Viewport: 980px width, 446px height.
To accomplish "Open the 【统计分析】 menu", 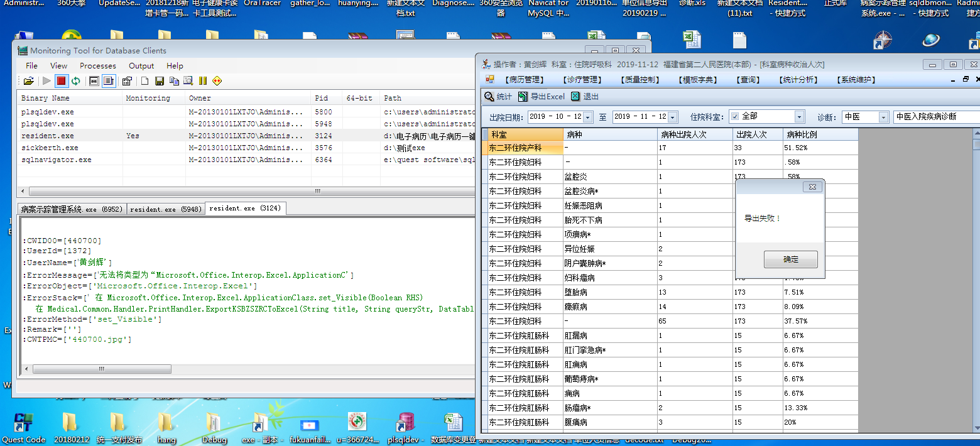I will pos(798,80).
